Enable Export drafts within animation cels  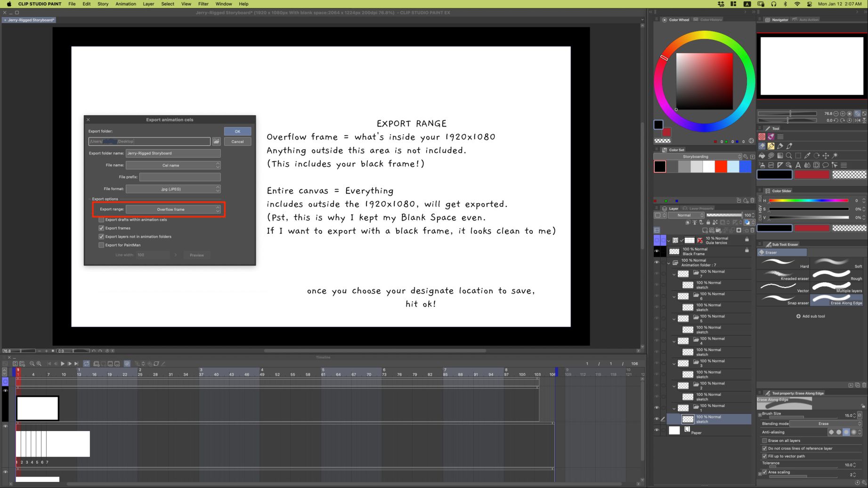click(x=101, y=220)
